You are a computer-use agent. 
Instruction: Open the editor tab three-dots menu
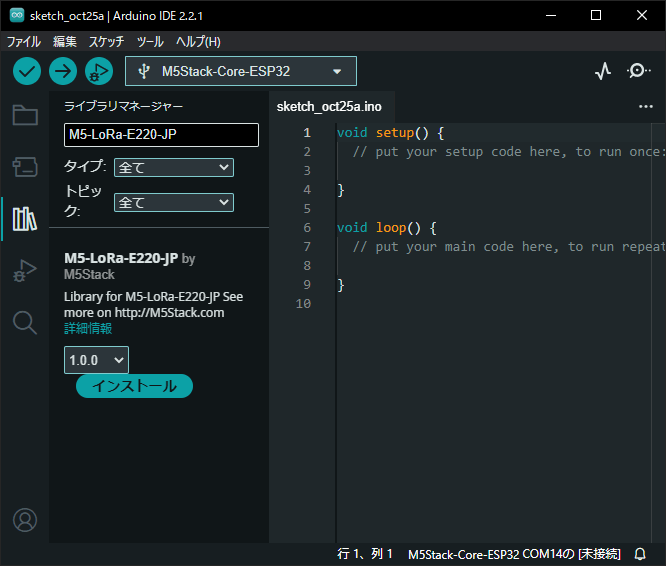(x=646, y=107)
